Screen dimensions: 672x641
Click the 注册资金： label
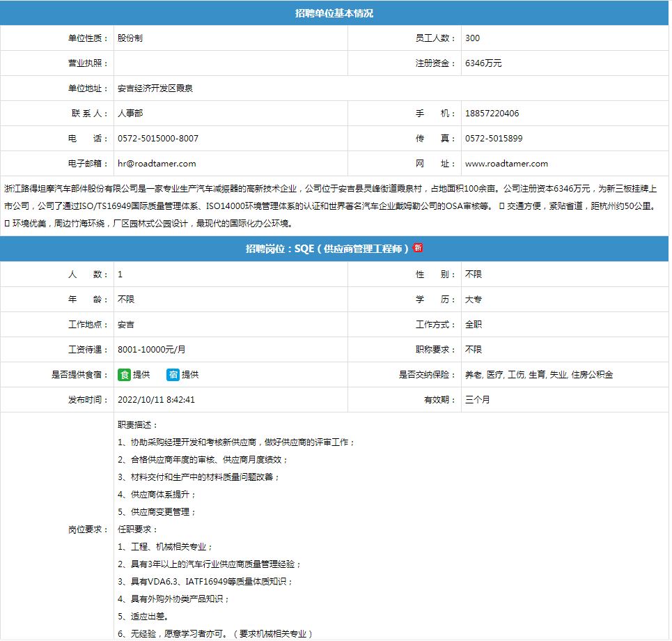[x=436, y=63]
